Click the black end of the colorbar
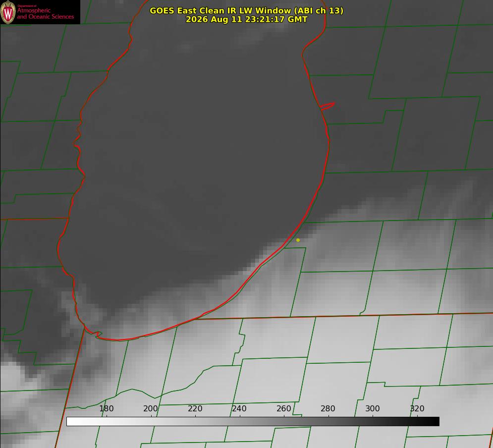This screenshot has height=448, width=493. point(433,421)
